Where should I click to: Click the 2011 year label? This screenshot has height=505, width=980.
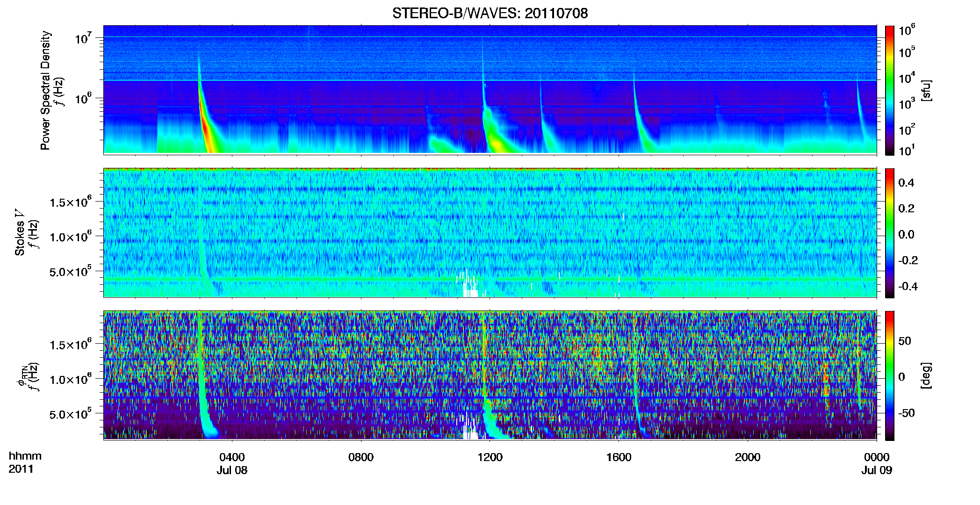click(x=21, y=469)
